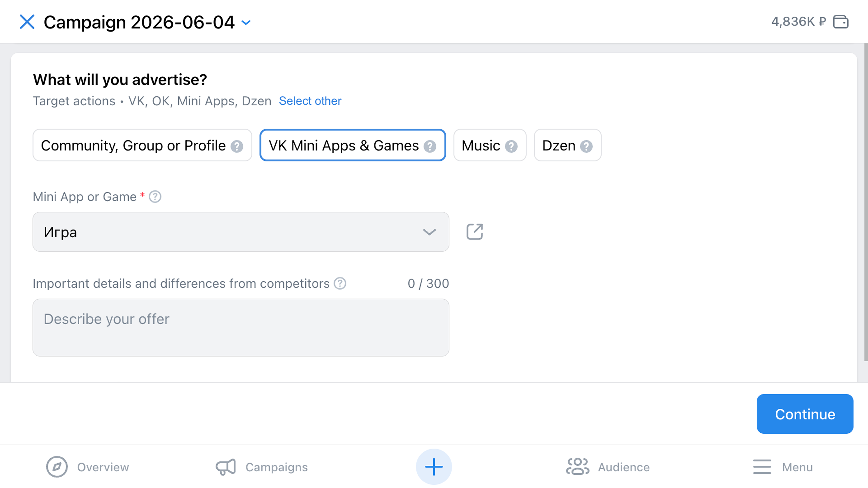The width and height of the screenshot is (868, 488).
Task: Pick the Dzen advertising option
Action: (567, 145)
